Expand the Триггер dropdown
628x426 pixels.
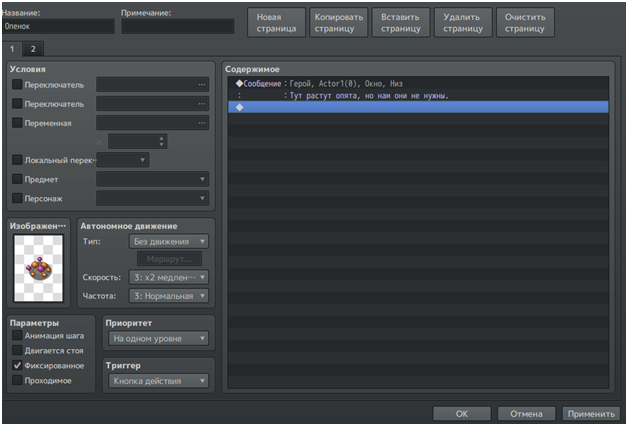pyautogui.click(x=158, y=381)
